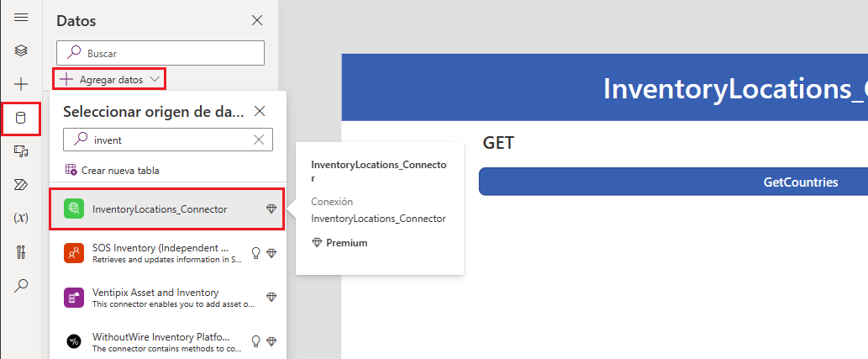Click the Conexión label in the tooltip
This screenshot has width=868, height=359.
(x=332, y=202)
